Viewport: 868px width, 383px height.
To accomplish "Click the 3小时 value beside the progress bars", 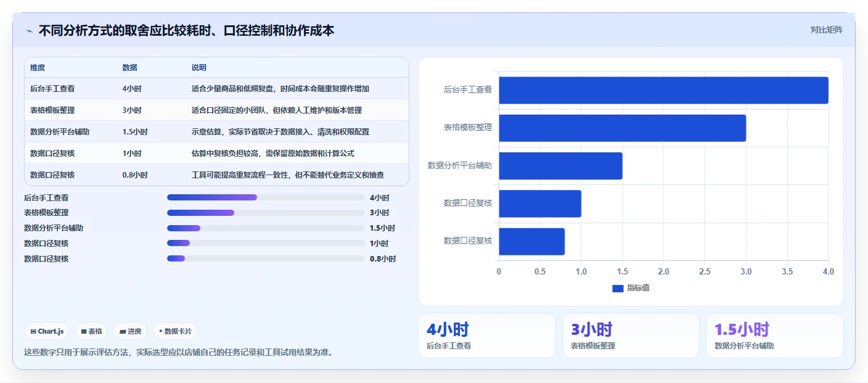I will click(x=380, y=213).
